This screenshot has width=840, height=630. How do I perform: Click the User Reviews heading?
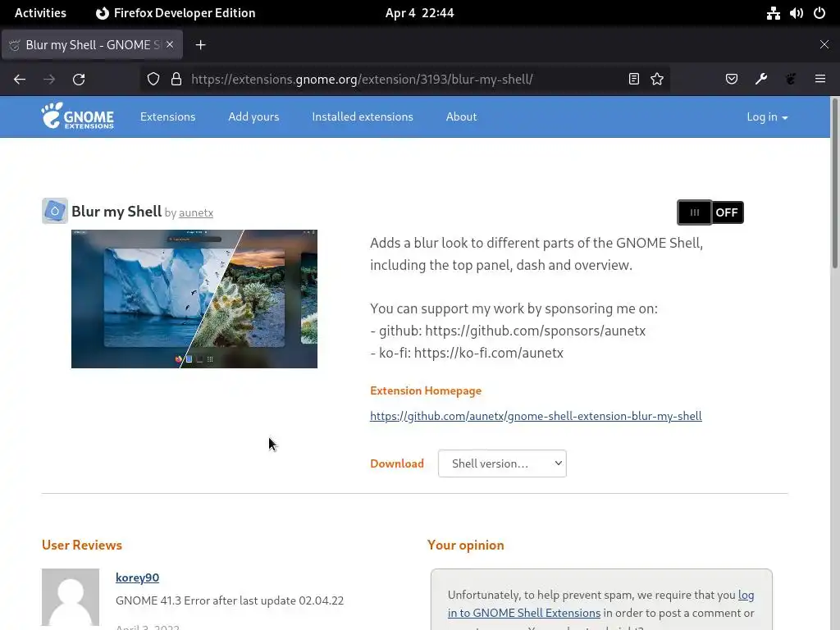(x=82, y=545)
